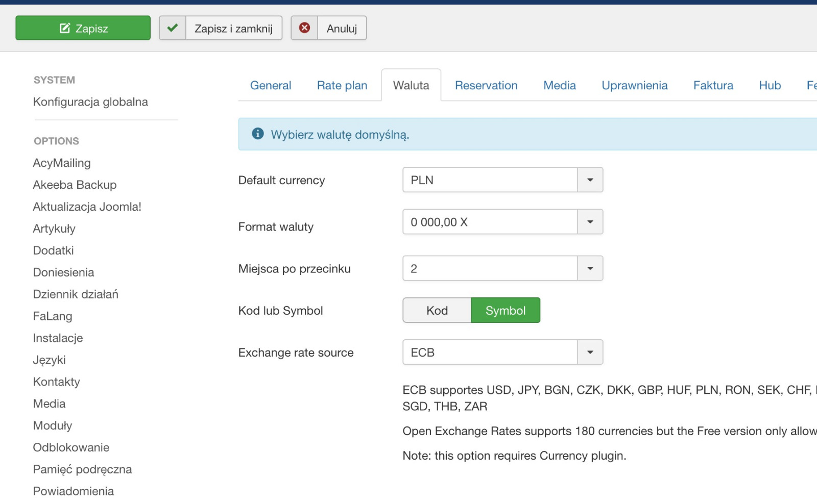This screenshot has height=504, width=817.
Task: Click the info icon in the blue notice
Action: point(258,134)
